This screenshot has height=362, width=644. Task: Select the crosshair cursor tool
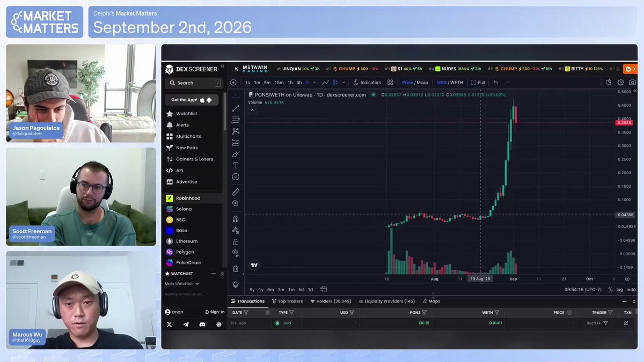(x=236, y=97)
